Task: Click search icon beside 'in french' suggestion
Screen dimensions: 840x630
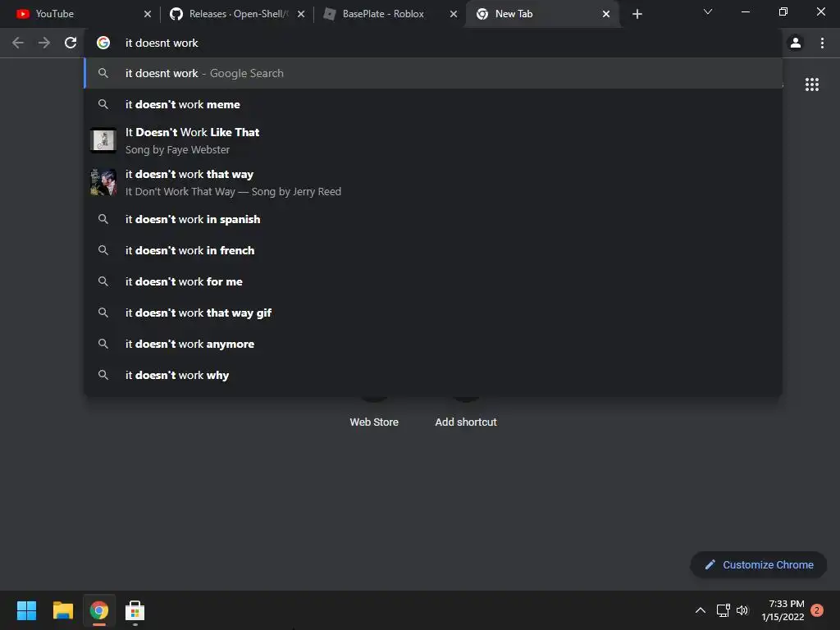Action: tap(103, 250)
